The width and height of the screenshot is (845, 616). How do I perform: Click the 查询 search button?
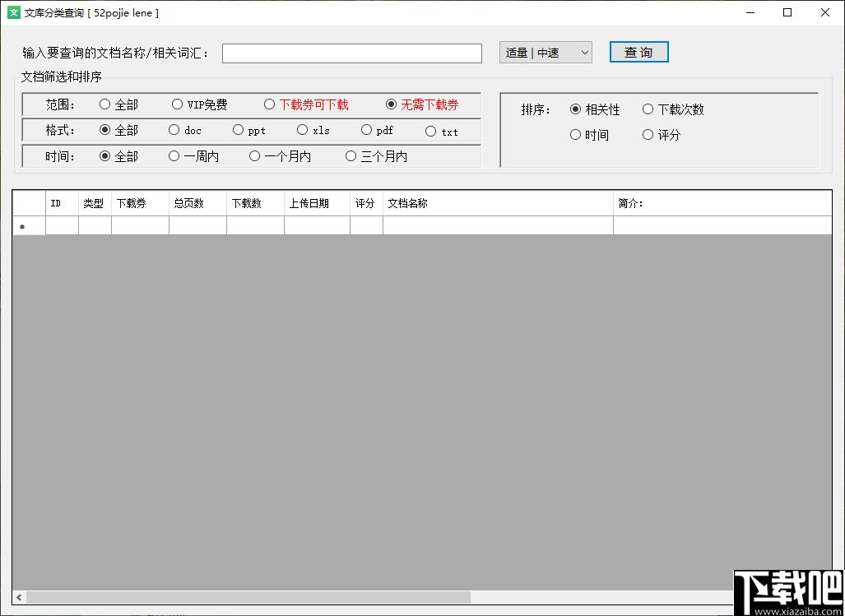click(x=639, y=53)
